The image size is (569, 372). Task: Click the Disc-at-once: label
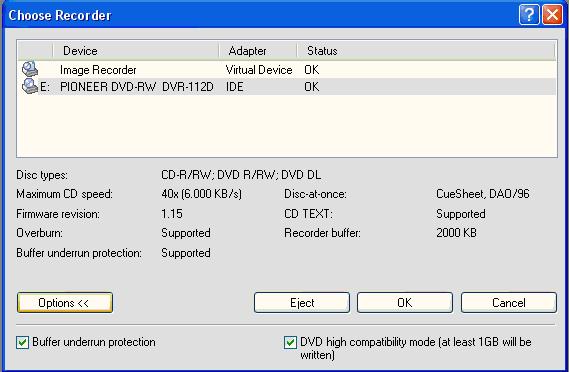click(315, 194)
